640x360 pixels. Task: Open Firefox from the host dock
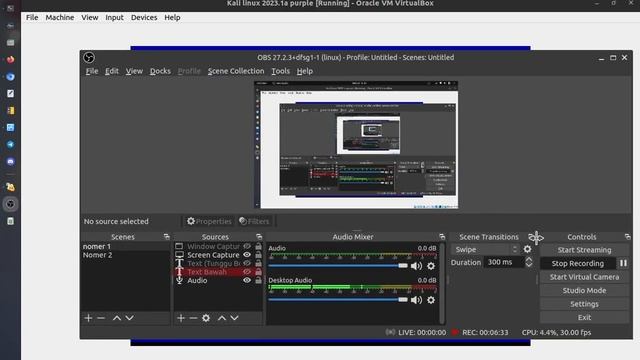[x=10, y=60]
